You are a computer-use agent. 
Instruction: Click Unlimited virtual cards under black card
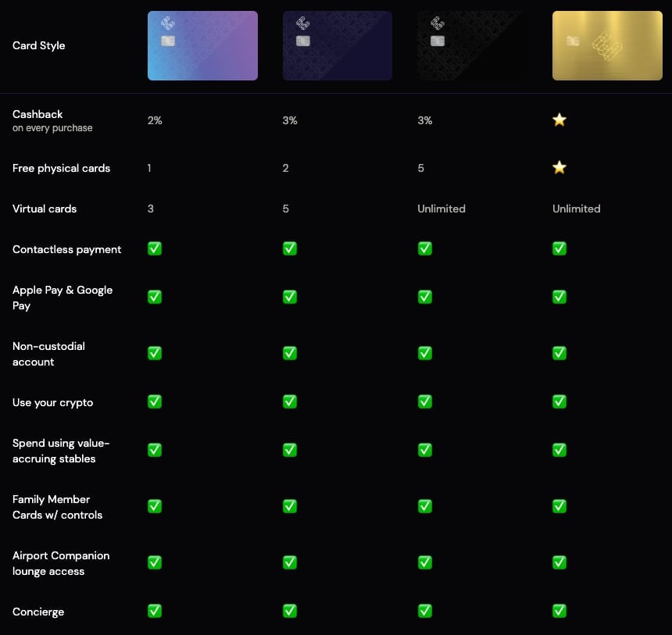[x=441, y=209]
